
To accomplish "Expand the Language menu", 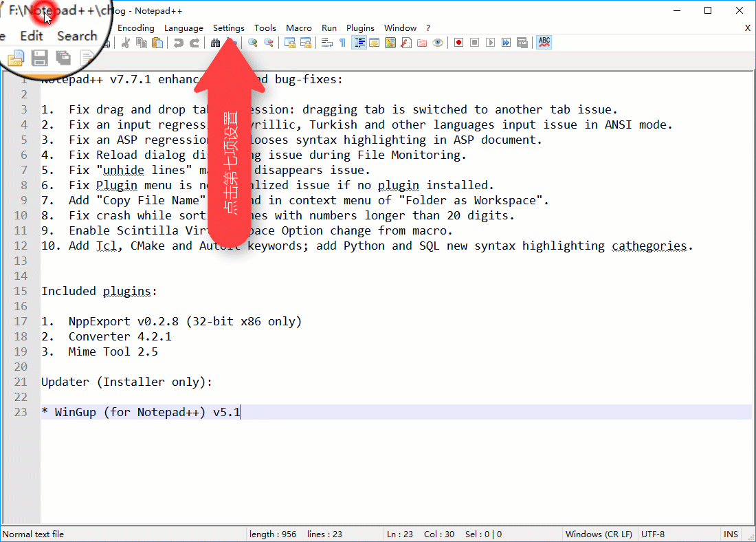I will tap(184, 28).
